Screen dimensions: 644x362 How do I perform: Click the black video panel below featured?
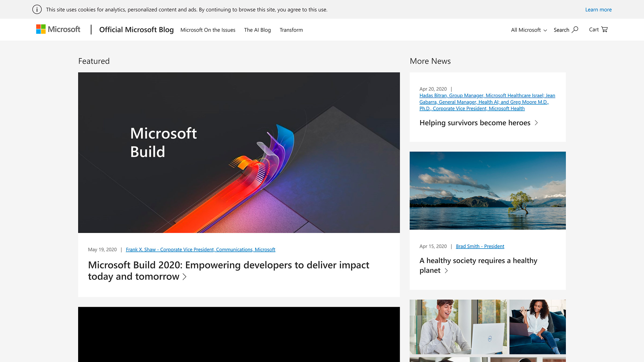[239, 334]
